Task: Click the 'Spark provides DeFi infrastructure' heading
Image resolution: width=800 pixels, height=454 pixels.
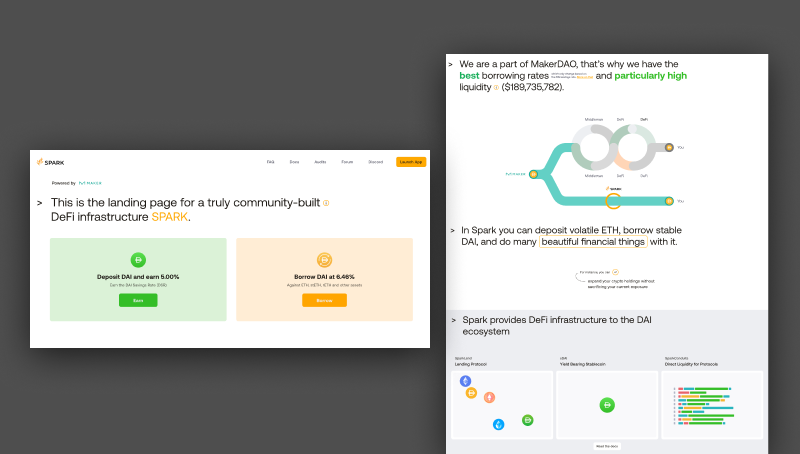Action: coord(557,325)
